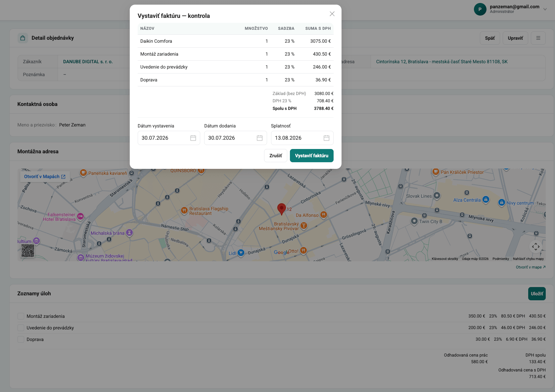Open calendar for Dátum vystavenia
The image size is (555, 392).
(193, 138)
